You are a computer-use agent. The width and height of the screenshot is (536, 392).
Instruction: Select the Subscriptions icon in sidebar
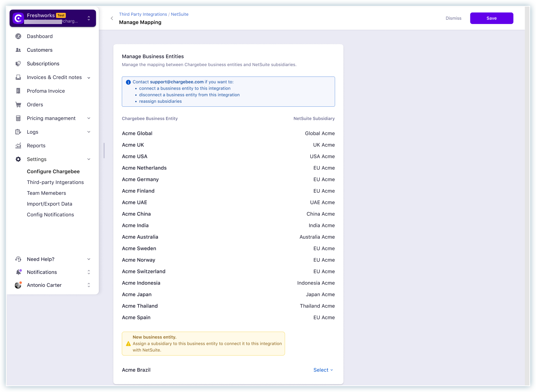click(x=18, y=63)
